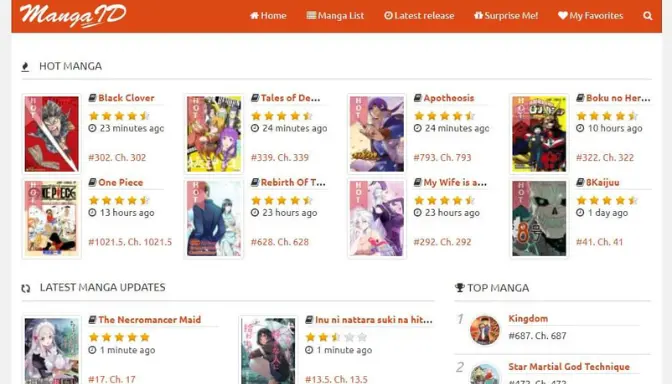Click the Tales of De... cover thumbnail
Screen dimensions: 672x384
[214, 134]
